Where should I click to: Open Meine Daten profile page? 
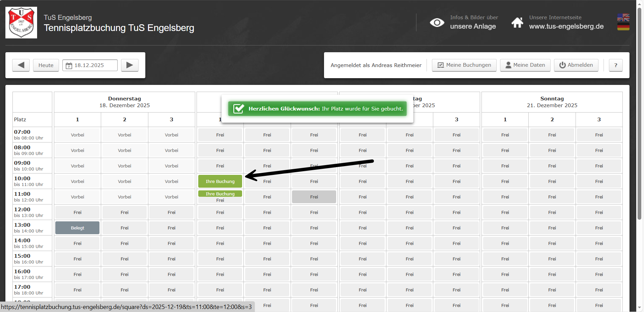coord(525,65)
